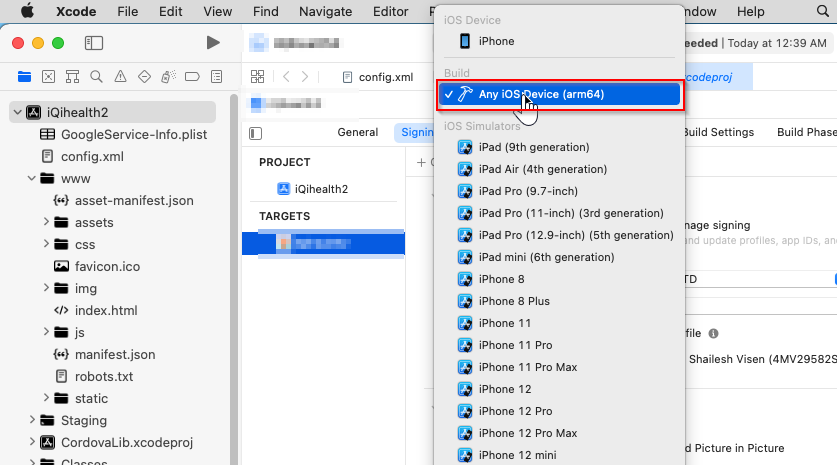Image resolution: width=837 pixels, height=465 pixels.
Task: Open the Debug navigator
Action: pos(168,77)
